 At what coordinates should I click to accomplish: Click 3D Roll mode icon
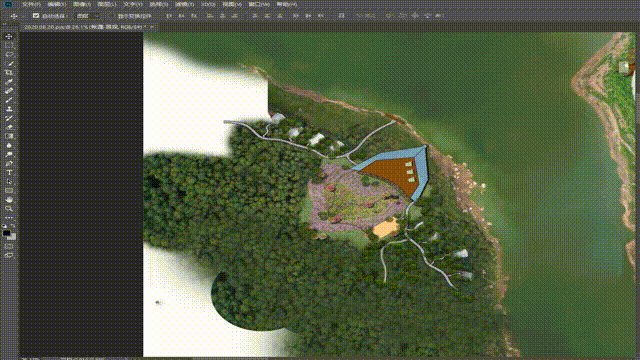click(x=403, y=16)
